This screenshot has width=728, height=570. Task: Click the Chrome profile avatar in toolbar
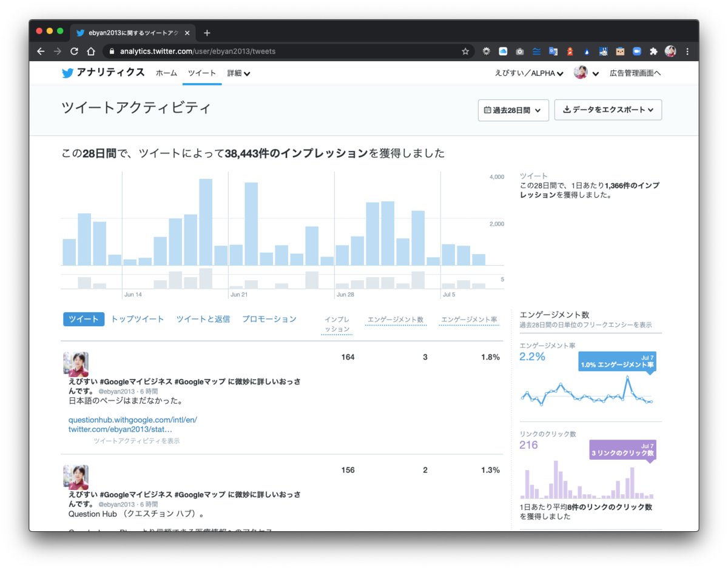point(670,52)
